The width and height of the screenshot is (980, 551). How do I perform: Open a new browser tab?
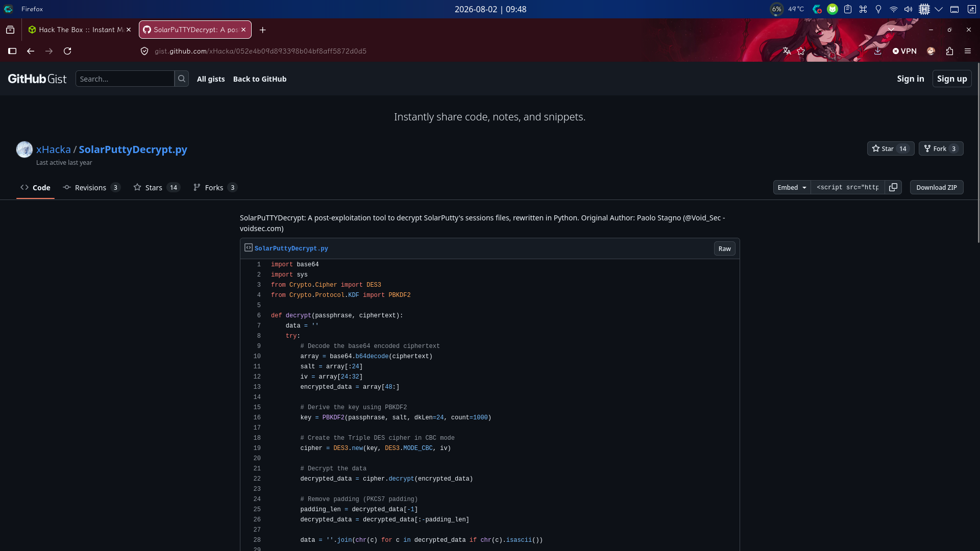click(262, 30)
